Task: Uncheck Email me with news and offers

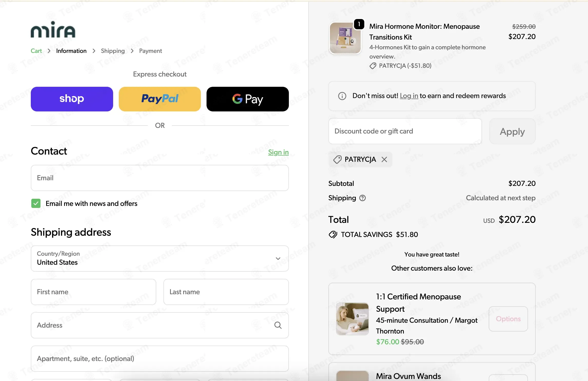Action: click(x=36, y=203)
